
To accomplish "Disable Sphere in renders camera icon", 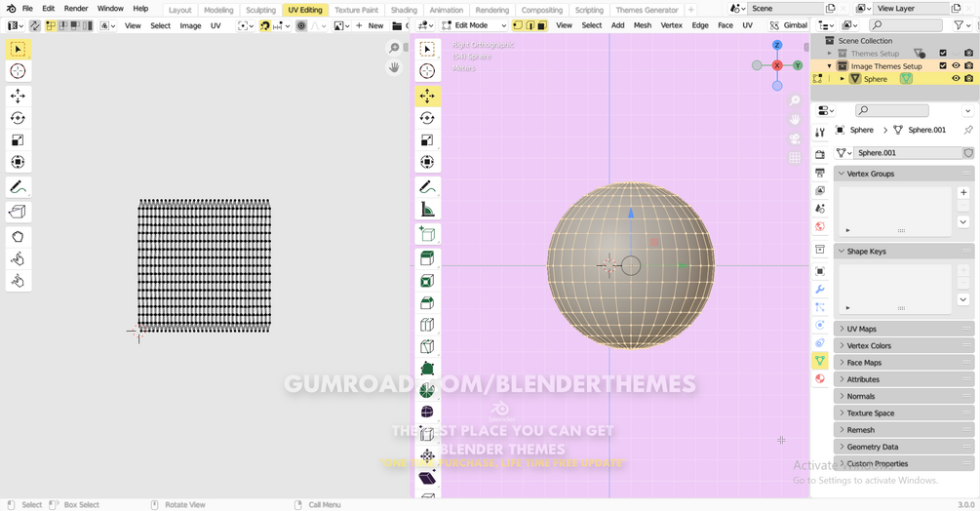I will tap(968, 79).
